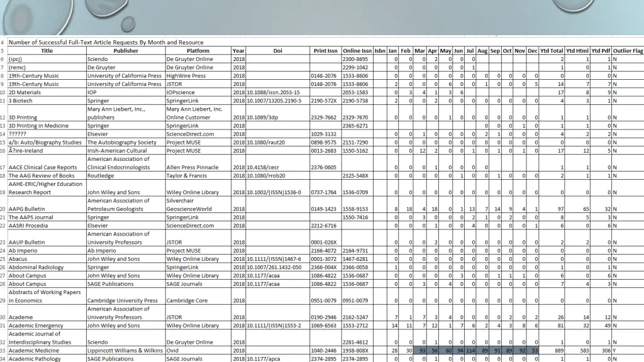Click the report title about Full-Text Article Requests

(106, 42)
